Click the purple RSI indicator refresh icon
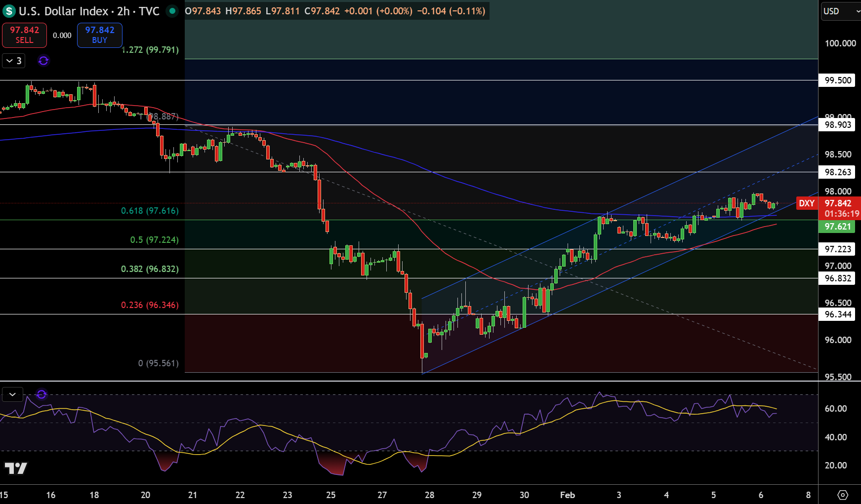861x504 pixels. [41, 394]
